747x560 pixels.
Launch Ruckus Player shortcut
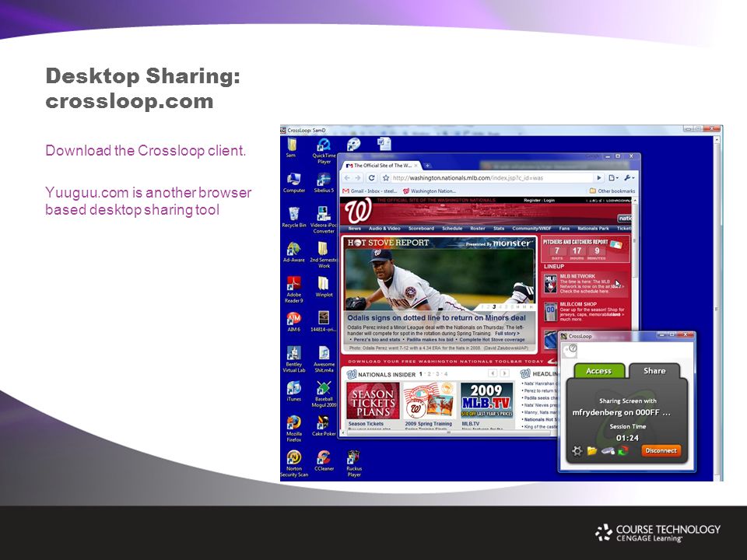(x=353, y=464)
